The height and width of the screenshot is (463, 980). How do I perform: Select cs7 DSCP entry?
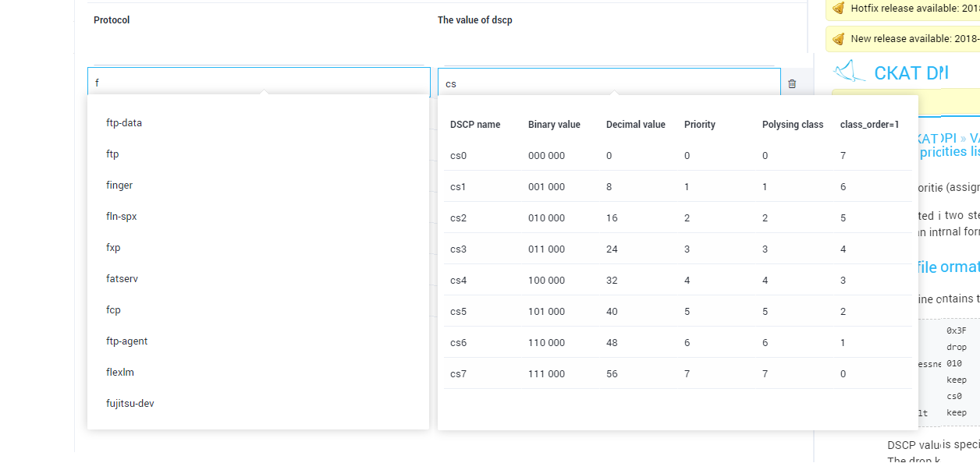coord(677,374)
